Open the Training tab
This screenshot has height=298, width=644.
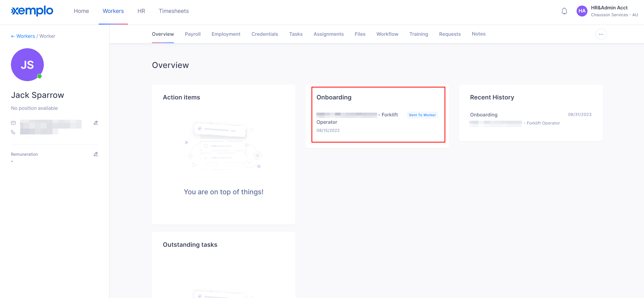(x=418, y=34)
